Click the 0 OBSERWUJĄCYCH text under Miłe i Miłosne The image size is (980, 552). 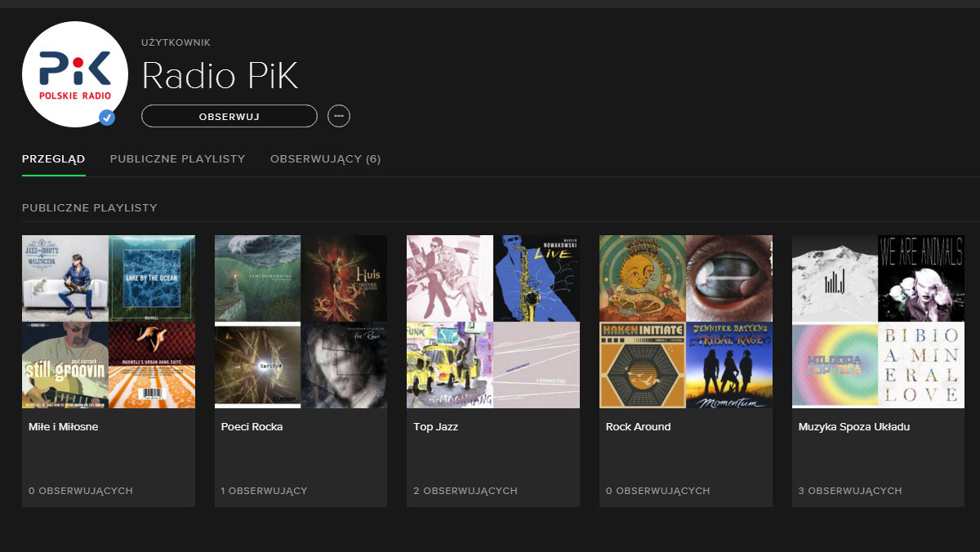click(x=80, y=491)
